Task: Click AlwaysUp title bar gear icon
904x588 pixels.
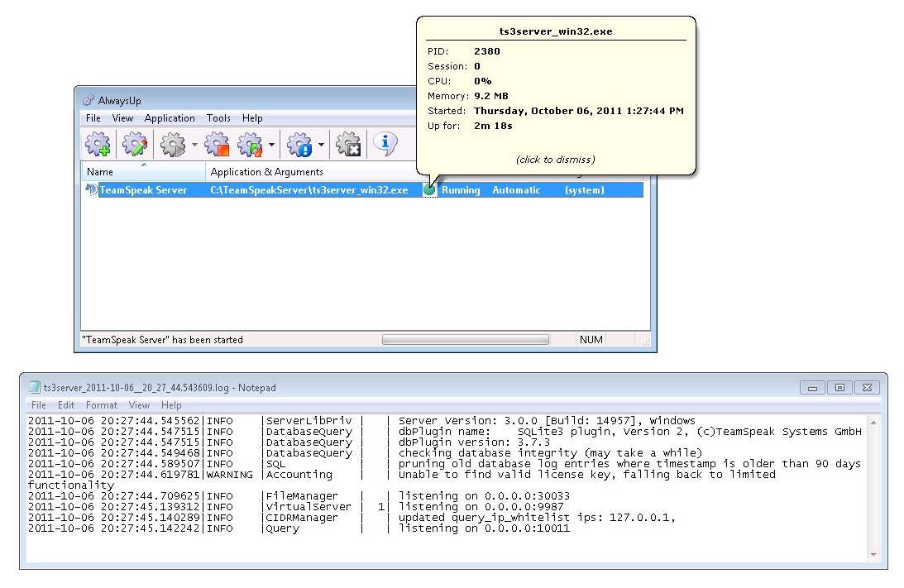Action: (x=88, y=100)
